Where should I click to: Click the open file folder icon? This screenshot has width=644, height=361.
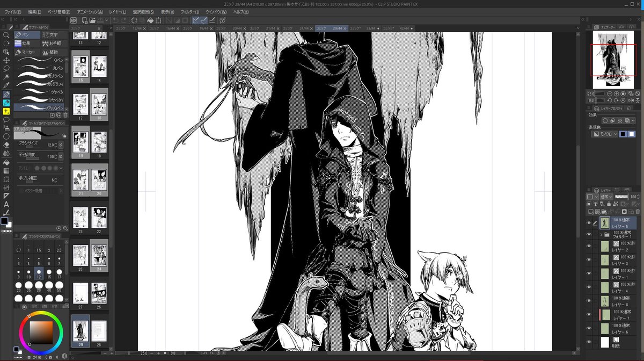click(92, 20)
